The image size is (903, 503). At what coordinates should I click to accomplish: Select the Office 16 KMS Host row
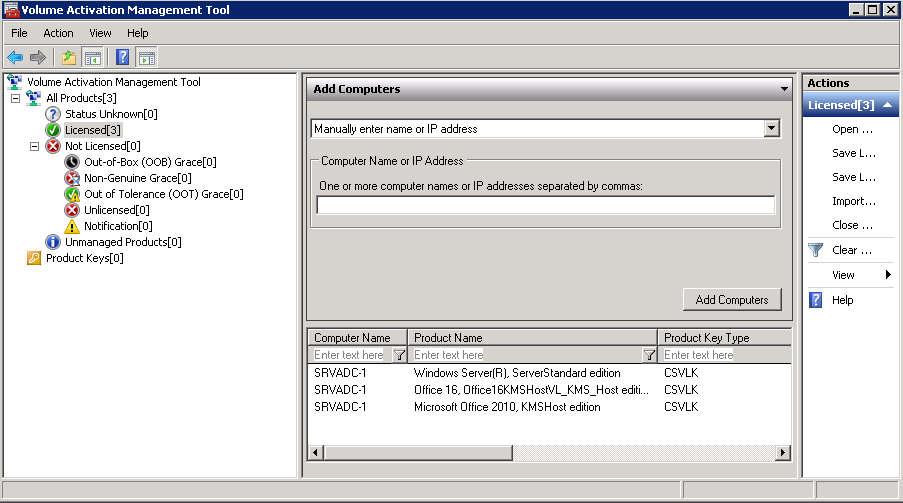pos(549,390)
